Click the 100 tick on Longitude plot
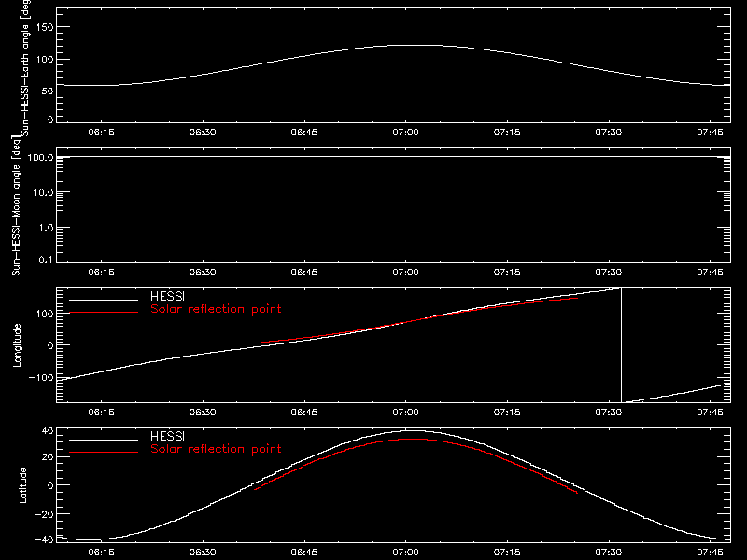This screenshot has height=560, width=747. pyautogui.click(x=45, y=314)
